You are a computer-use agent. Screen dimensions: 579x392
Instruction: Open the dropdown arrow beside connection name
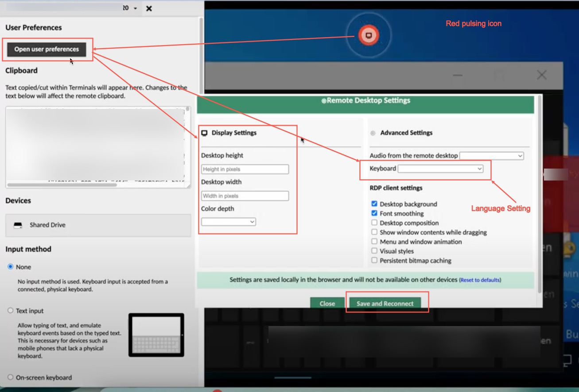point(135,8)
